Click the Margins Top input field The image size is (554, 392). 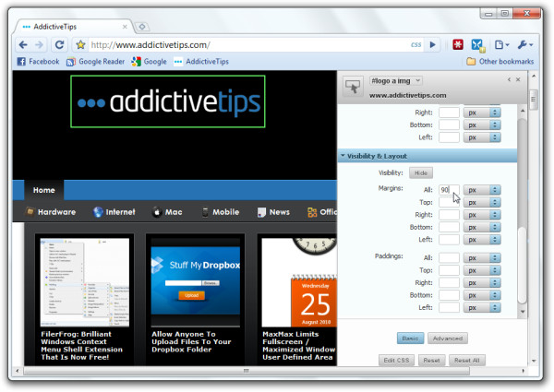click(x=449, y=202)
